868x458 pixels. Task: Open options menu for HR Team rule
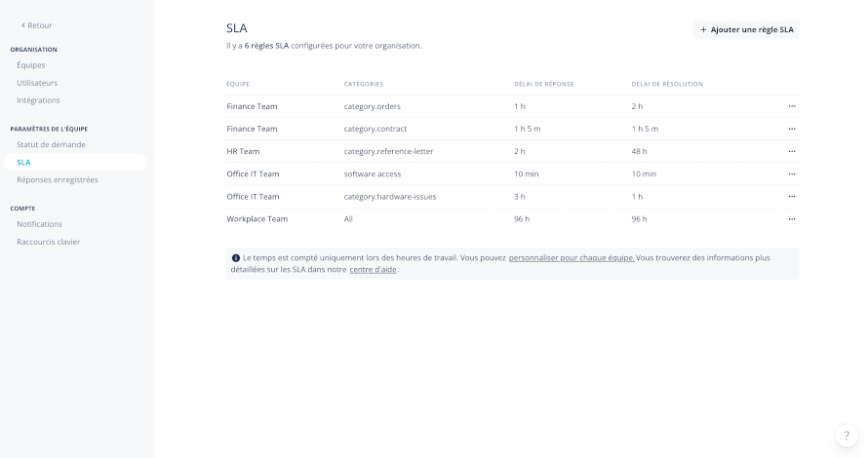pyautogui.click(x=792, y=152)
